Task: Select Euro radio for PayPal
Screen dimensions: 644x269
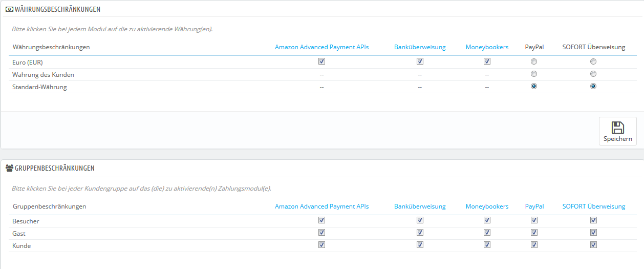Action: coord(534,61)
